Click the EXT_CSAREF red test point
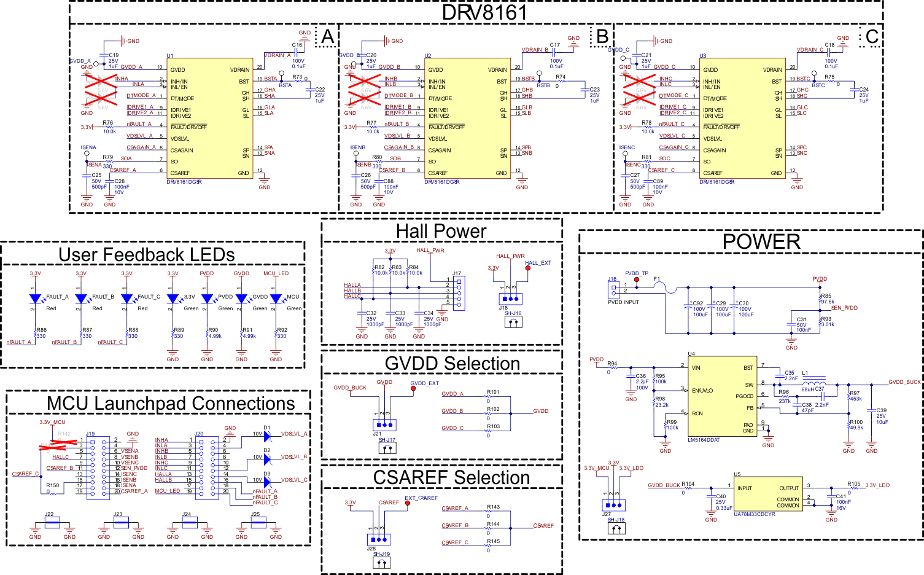Viewport: 924px width, 575px height. 407,504
